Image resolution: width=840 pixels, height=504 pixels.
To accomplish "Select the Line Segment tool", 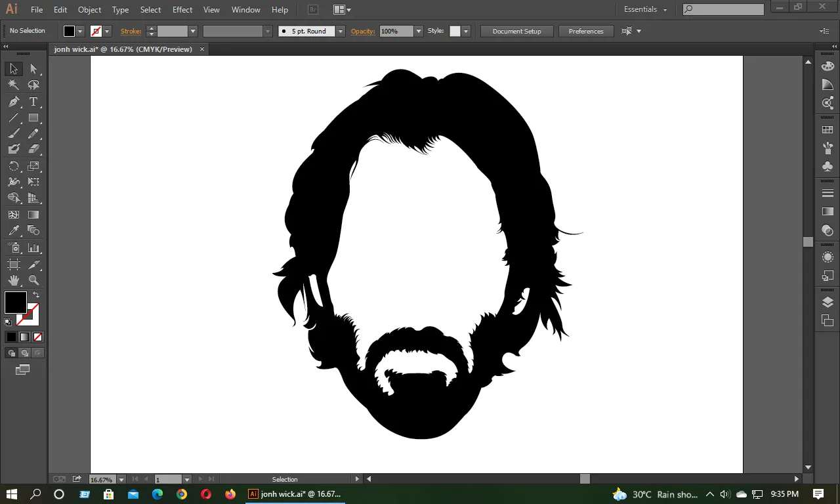I will [14, 118].
